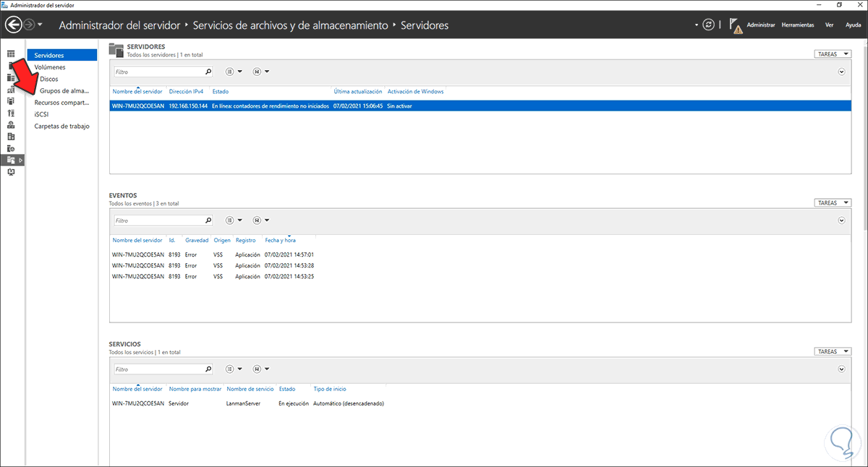The height and width of the screenshot is (467, 868).
Task: Sort events by Origen column
Action: [222, 240]
